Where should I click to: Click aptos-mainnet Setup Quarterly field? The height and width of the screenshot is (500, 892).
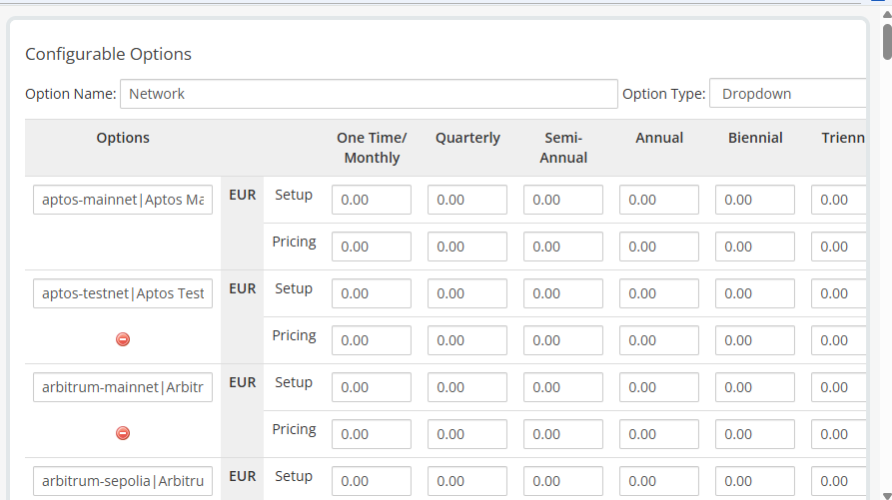(x=468, y=200)
